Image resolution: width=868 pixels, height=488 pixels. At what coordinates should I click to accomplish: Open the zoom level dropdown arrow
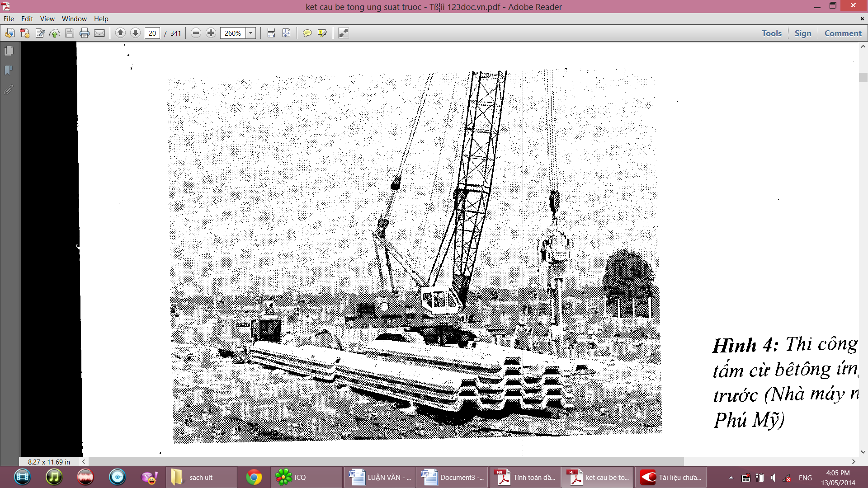pyautogui.click(x=250, y=33)
